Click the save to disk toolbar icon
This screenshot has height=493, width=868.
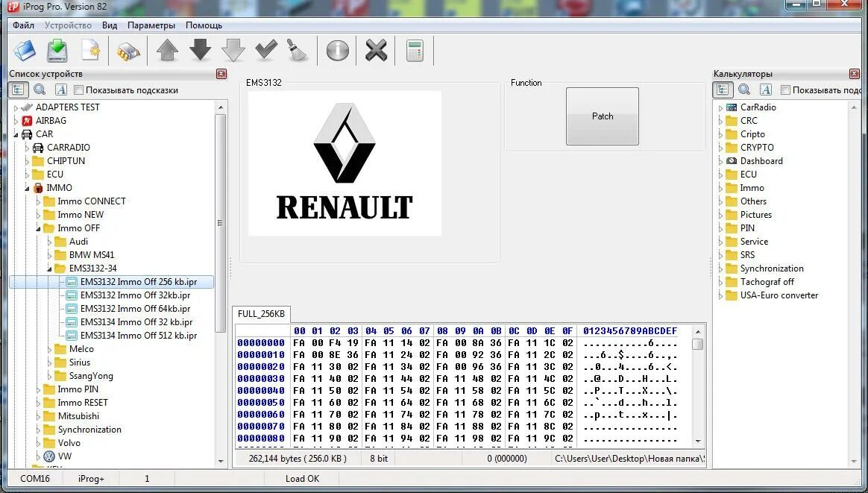point(57,51)
